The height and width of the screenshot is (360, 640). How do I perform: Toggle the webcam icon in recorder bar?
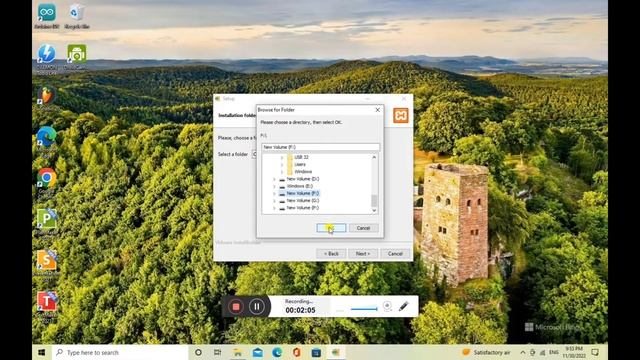click(387, 306)
